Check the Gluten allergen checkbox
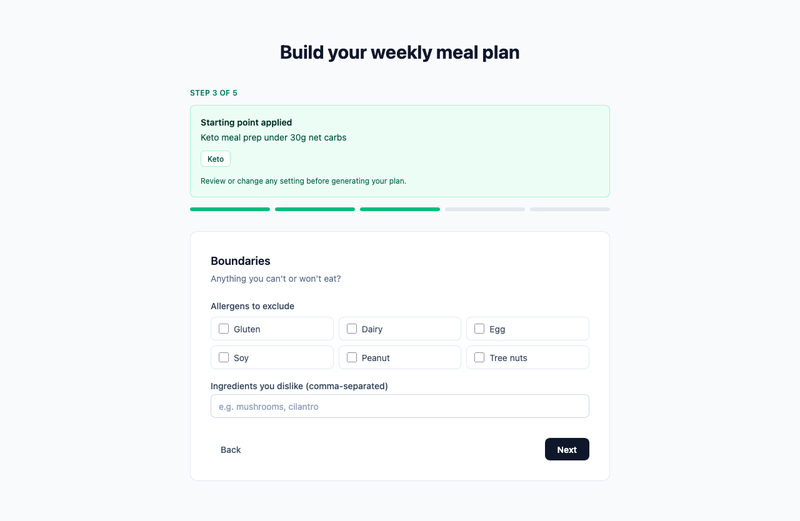Image resolution: width=800 pixels, height=521 pixels. pos(223,329)
